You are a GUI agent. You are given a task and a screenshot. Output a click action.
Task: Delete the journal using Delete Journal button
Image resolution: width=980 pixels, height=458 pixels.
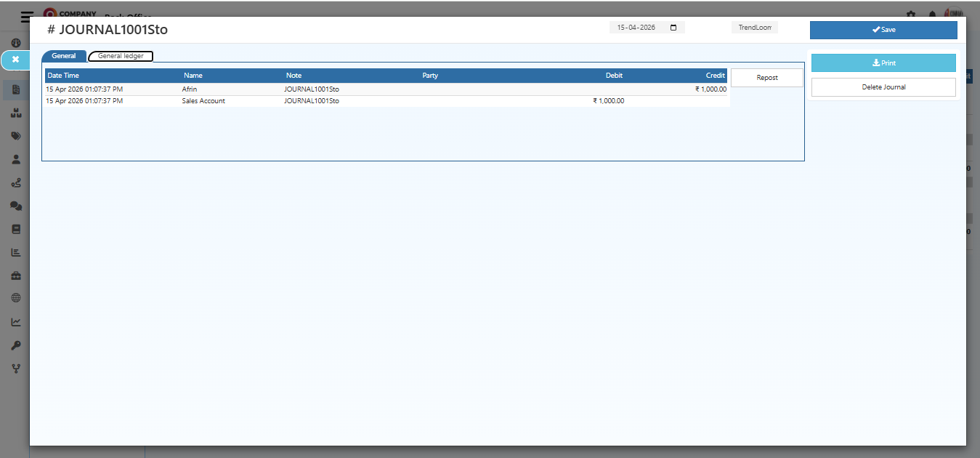click(x=883, y=87)
